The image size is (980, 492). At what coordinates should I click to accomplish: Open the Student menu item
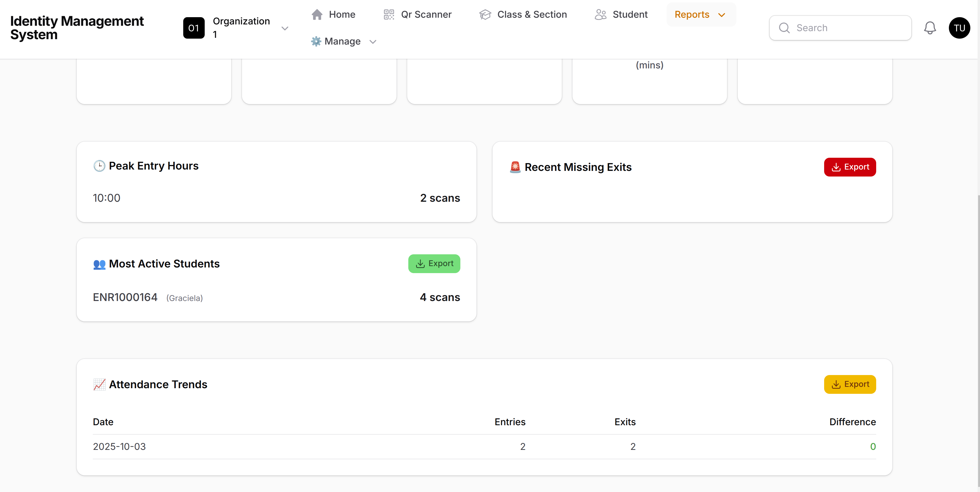click(630, 14)
